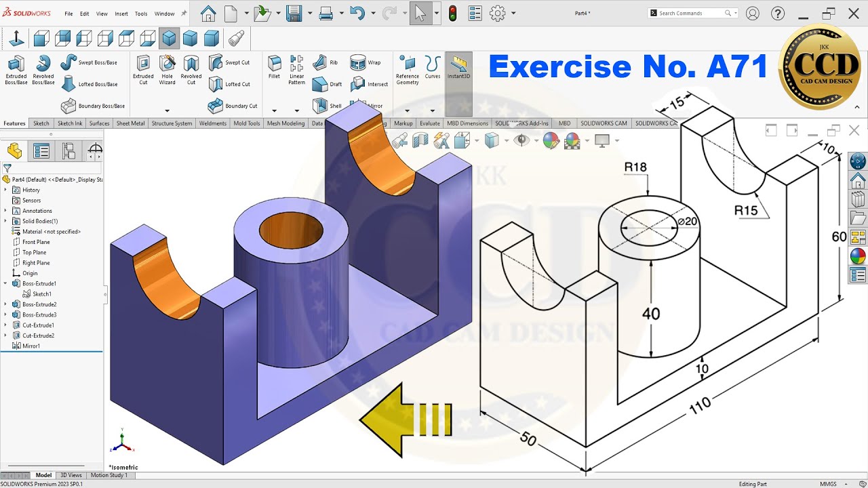Click the Rebuild traffic light icon

click(452, 13)
